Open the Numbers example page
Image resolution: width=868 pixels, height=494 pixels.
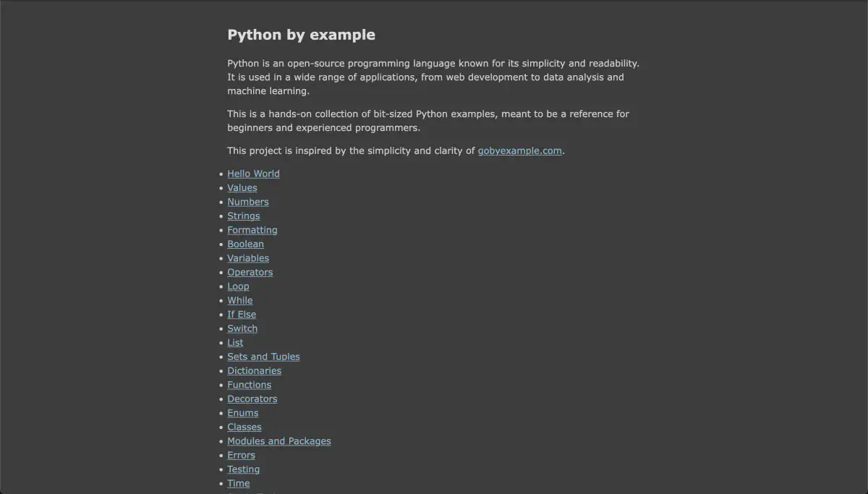tap(247, 202)
